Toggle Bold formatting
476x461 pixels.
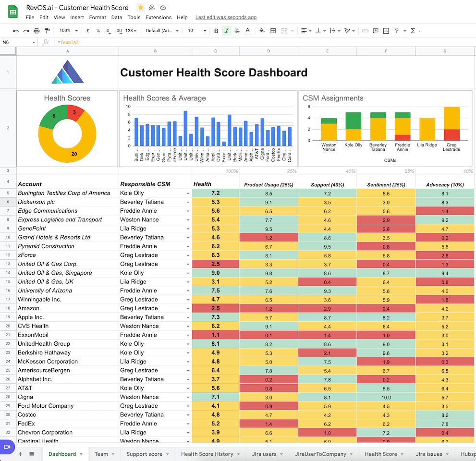[216, 31]
